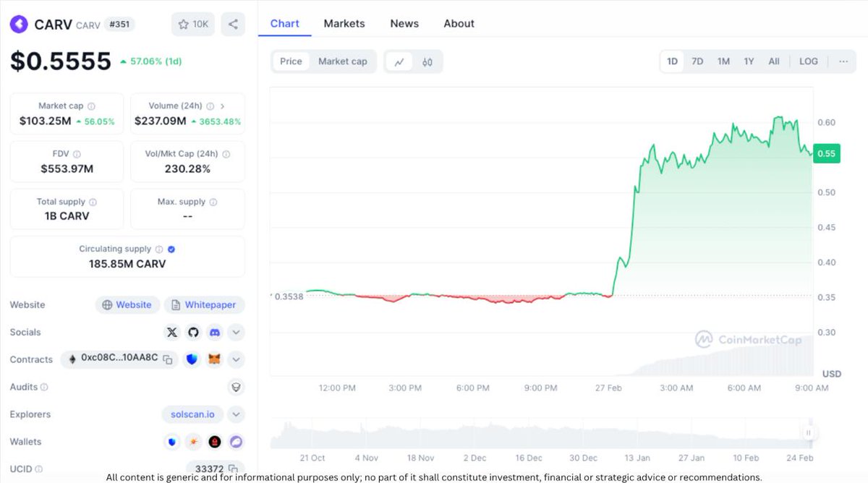Open Market cap info tooltip icon
The width and height of the screenshot is (868, 483).
(x=91, y=106)
